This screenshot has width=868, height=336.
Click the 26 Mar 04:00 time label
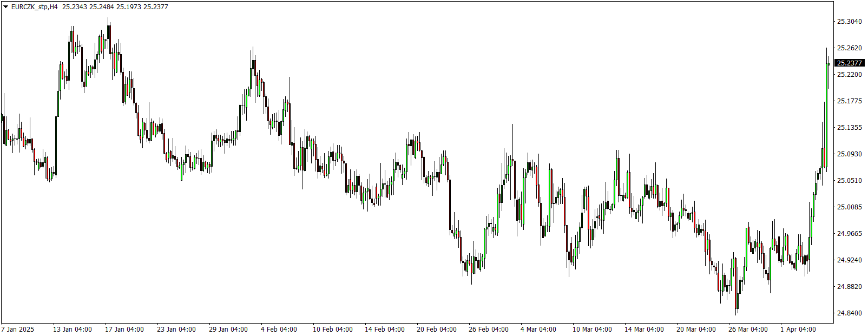click(748, 330)
